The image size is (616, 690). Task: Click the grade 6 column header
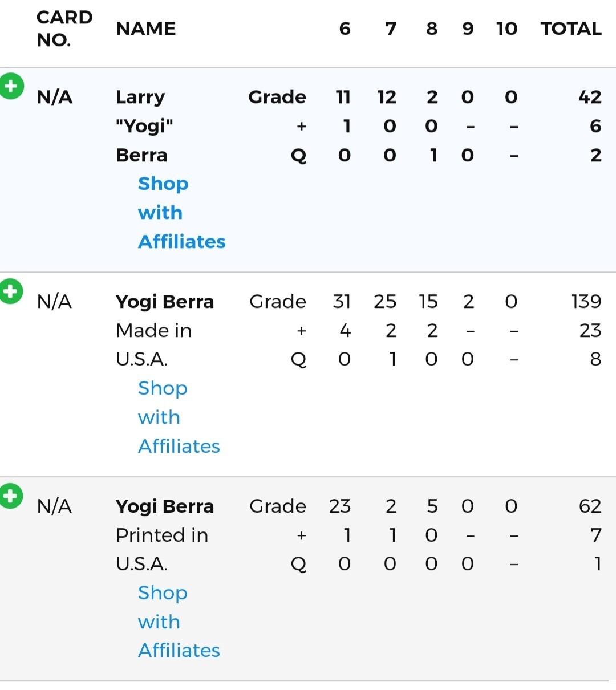click(x=345, y=29)
